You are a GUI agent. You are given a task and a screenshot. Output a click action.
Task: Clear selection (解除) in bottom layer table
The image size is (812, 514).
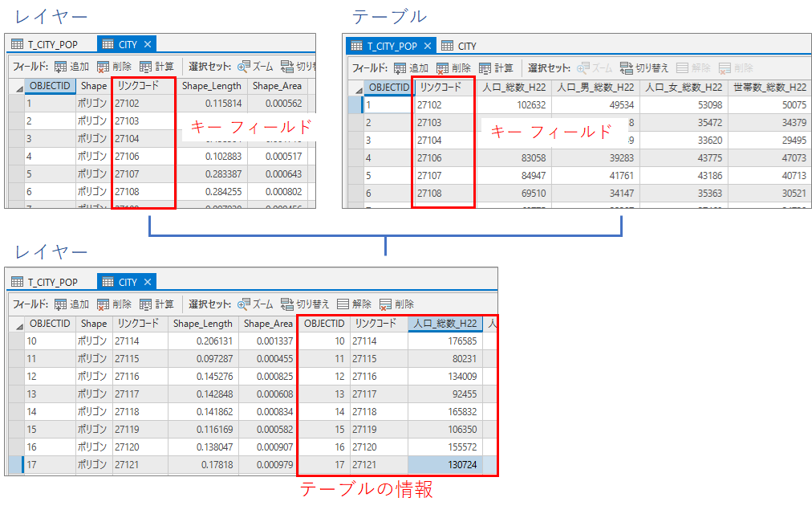(343, 304)
